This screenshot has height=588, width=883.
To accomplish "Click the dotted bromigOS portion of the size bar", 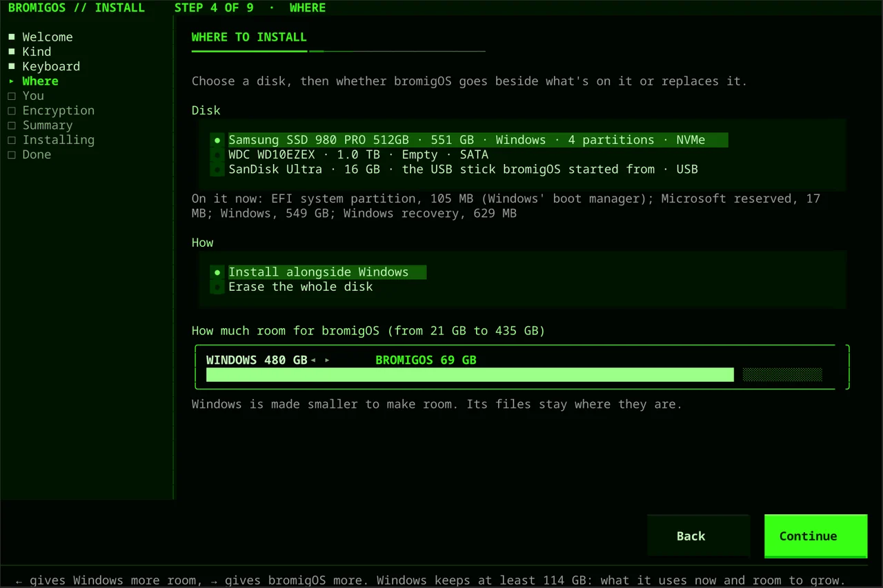I will [782, 374].
